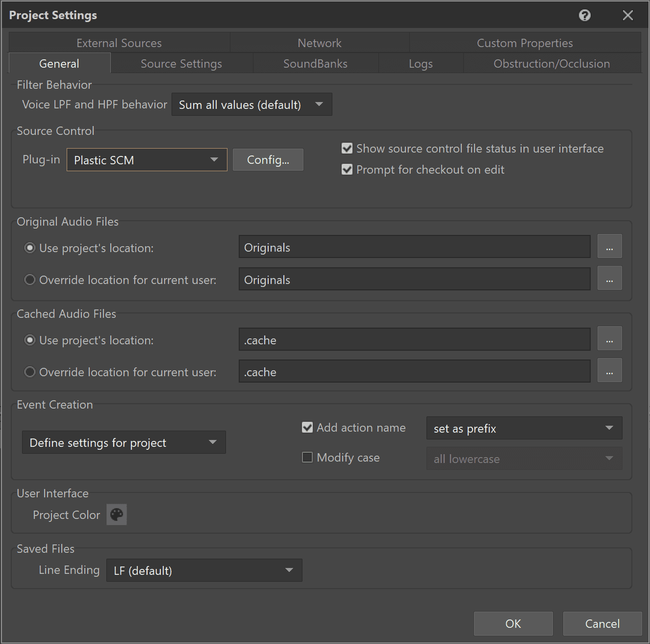Image resolution: width=650 pixels, height=644 pixels.
Task: Switch to the SoundBanks tab
Action: pos(315,64)
